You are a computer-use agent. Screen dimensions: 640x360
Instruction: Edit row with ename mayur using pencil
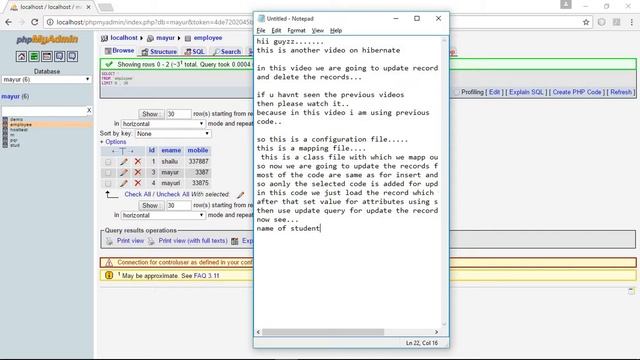124,172
